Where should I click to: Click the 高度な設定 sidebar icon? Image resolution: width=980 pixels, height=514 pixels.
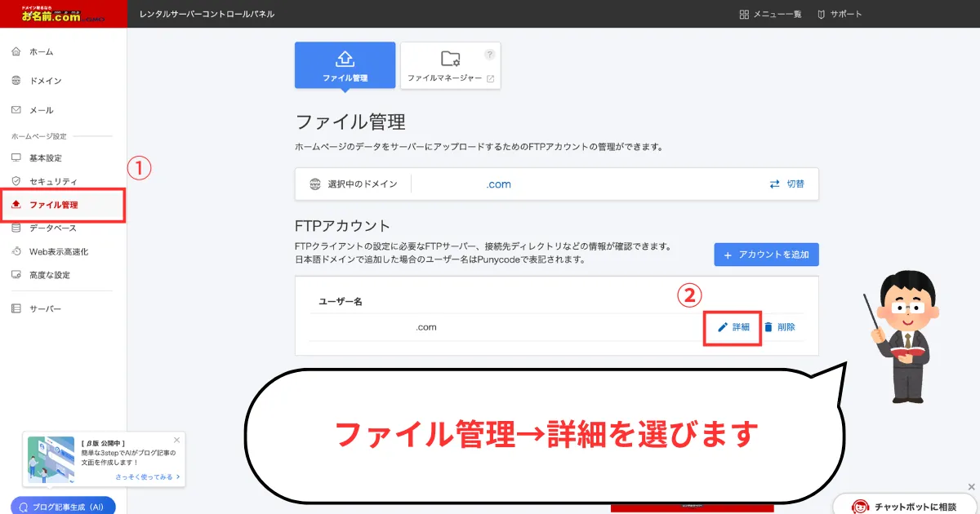coord(16,275)
